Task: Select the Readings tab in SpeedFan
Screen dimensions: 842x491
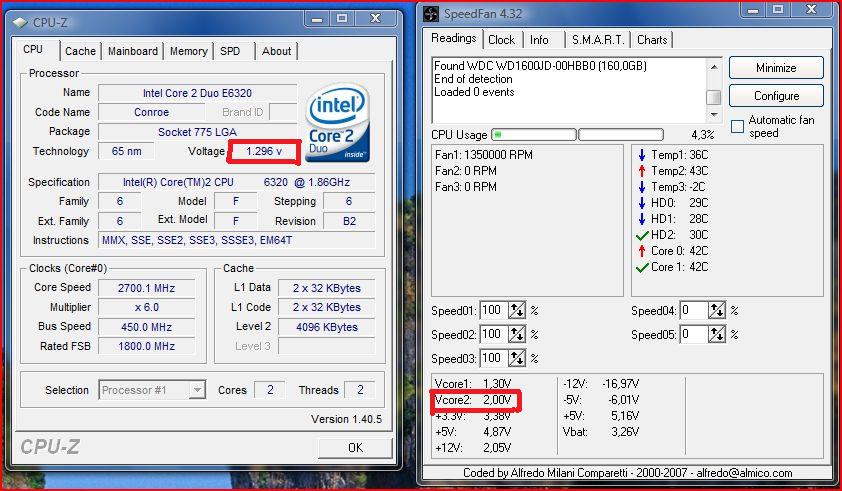Action: pos(454,38)
